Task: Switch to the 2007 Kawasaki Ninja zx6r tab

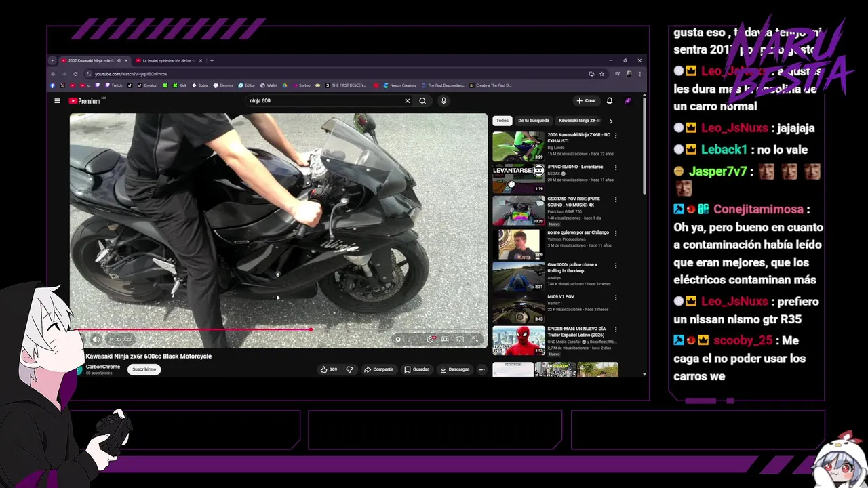Action: pyautogui.click(x=94, y=60)
